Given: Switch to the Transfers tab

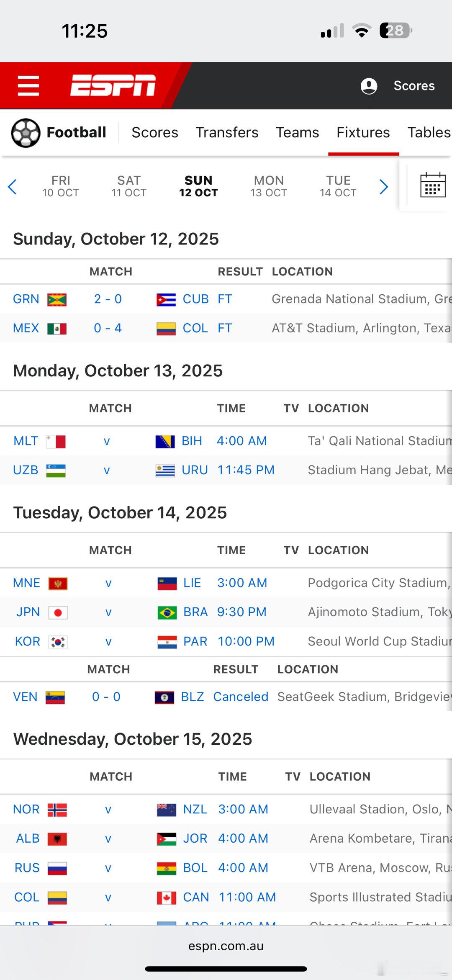Looking at the screenshot, I should click(x=227, y=132).
